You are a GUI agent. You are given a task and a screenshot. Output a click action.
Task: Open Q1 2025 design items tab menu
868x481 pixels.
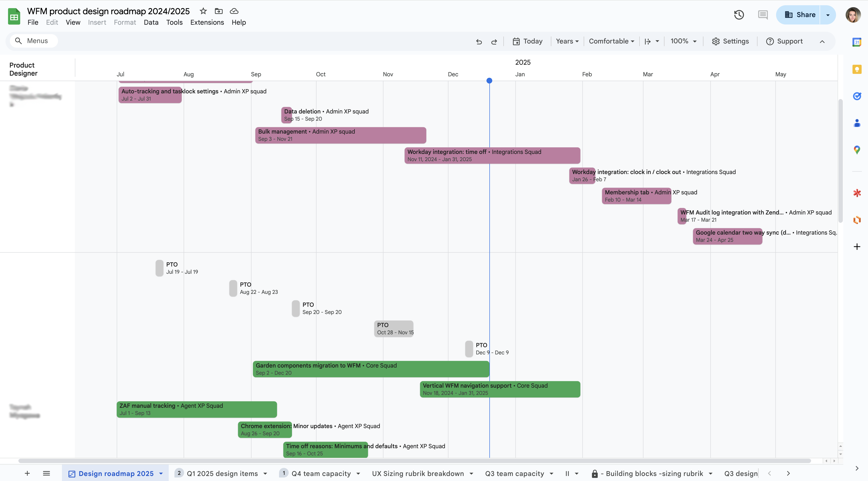[265, 474]
